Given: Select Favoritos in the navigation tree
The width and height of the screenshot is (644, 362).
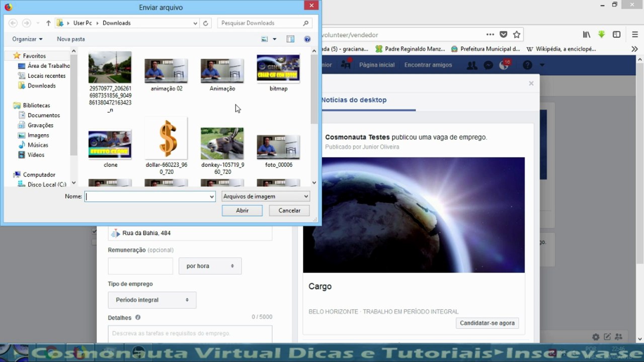Looking at the screenshot, I should click(x=34, y=56).
